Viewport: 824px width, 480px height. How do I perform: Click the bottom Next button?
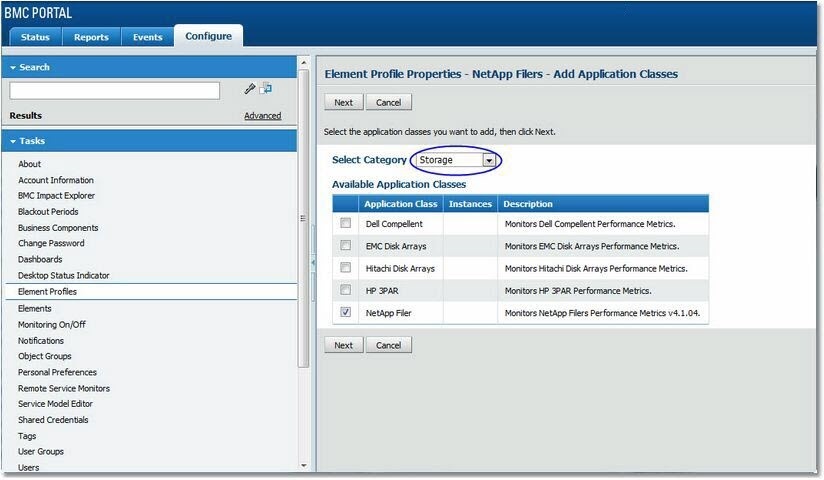click(344, 345)
